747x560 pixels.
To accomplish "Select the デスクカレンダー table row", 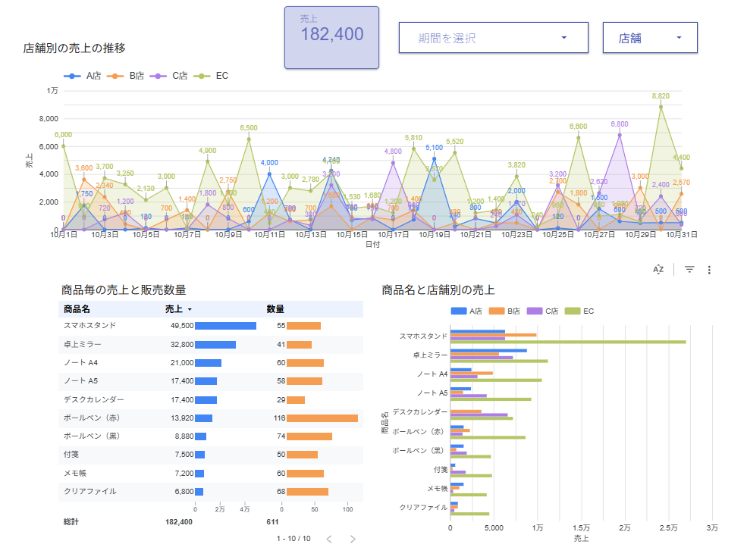I will coord(211,399).
